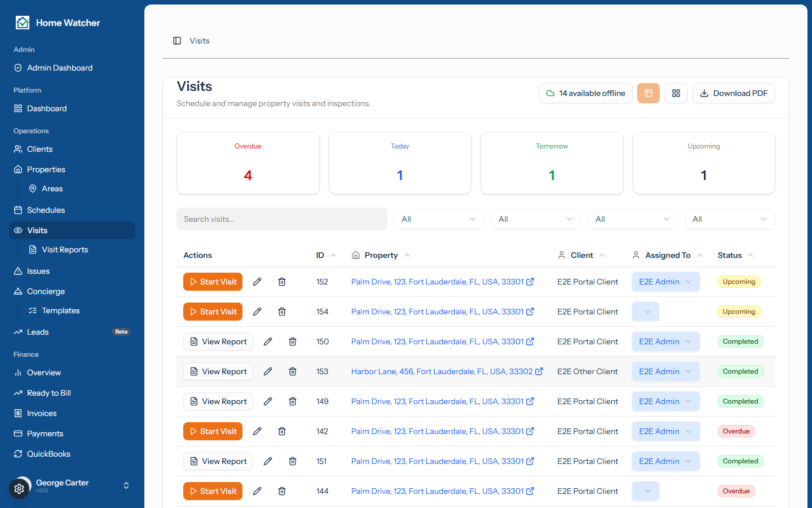The height and width of the screenshot is (508, 812).
Task: Delete visit 149 using trash icon
Action: [x=293, y=401]
